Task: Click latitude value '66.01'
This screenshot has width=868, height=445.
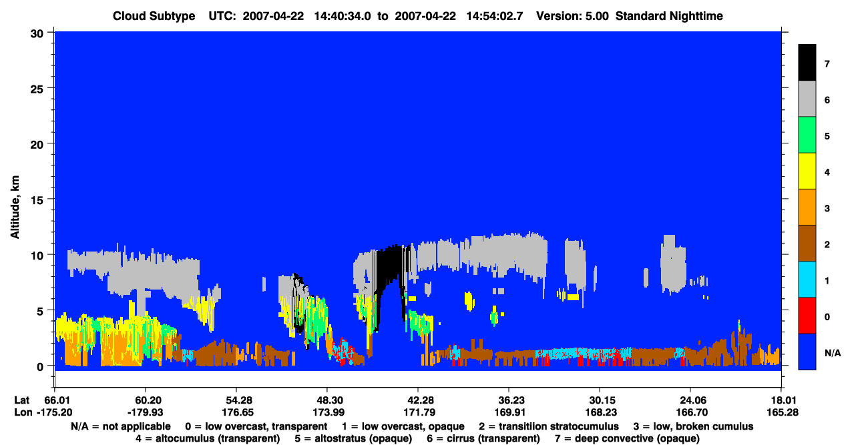Action: coord(58,400)
